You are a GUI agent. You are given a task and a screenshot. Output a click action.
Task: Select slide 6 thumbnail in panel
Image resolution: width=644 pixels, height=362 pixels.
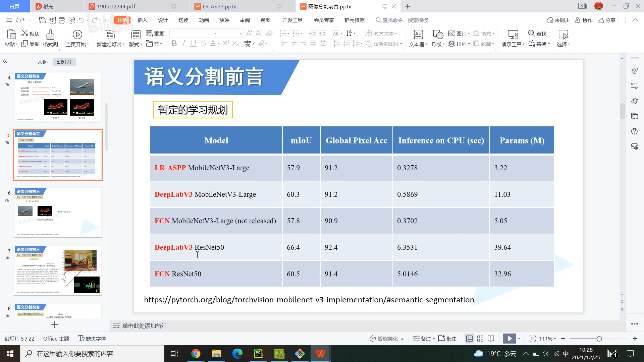pos(58,212)
